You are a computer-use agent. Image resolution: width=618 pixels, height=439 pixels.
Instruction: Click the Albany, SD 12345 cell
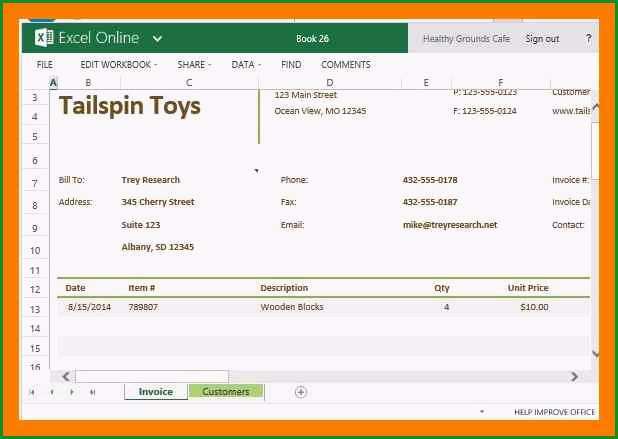coord(158,247)
